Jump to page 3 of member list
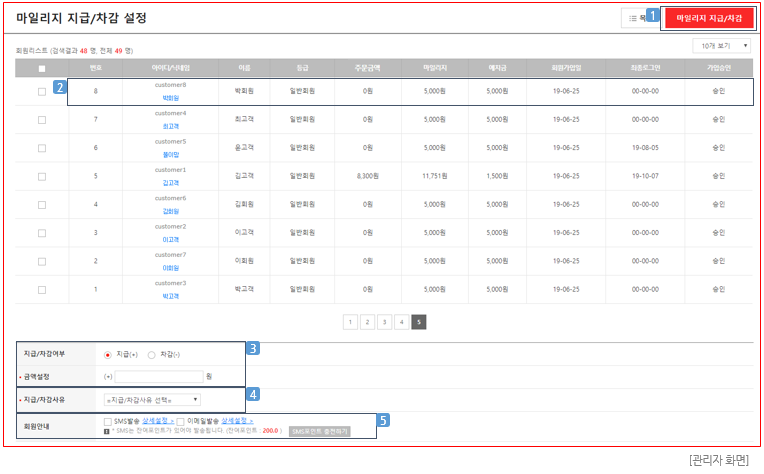The image size is (764, 474). [384, 322]
